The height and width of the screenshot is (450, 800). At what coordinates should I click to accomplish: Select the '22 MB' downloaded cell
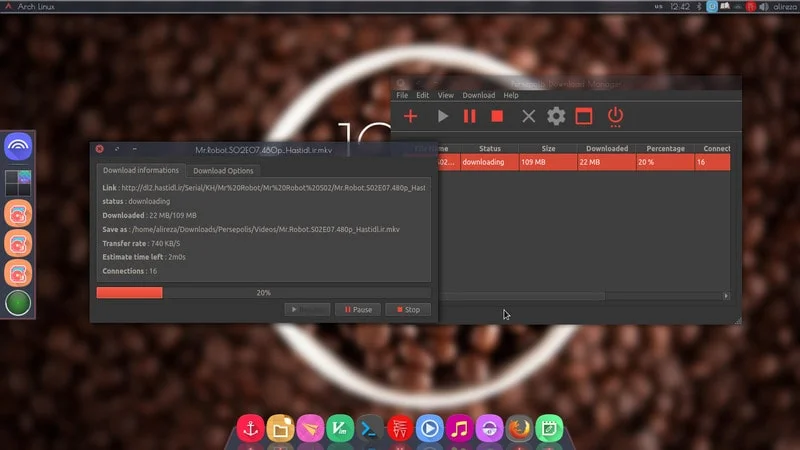[607, 162]
